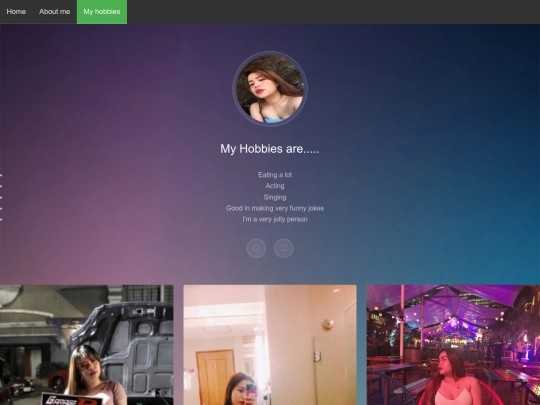Click the 'My Hobbies are.....' heading
The height and width of the screenshot is (405, 540).
click(270, 149)
